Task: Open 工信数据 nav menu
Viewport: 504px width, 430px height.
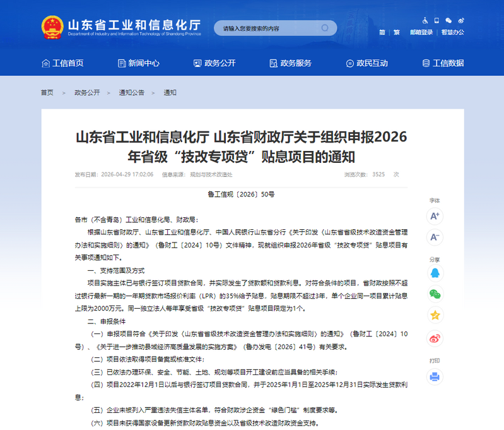Action: 443,63
